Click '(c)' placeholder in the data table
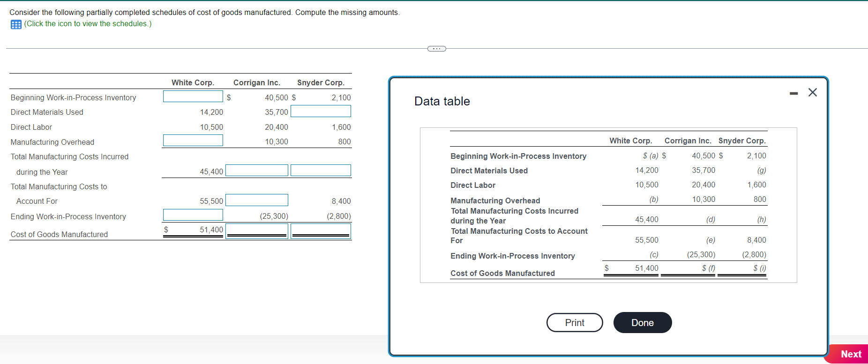This screenshot has width=868, height=364. (x=654, y=255)
